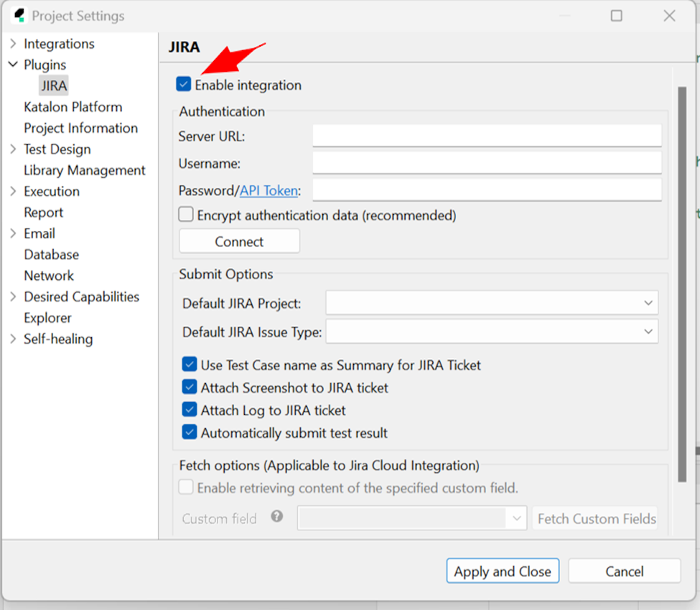The image size is (700, 610).
Task: Click the vertical scrollbar of JIRA panel
Action: 682,284
